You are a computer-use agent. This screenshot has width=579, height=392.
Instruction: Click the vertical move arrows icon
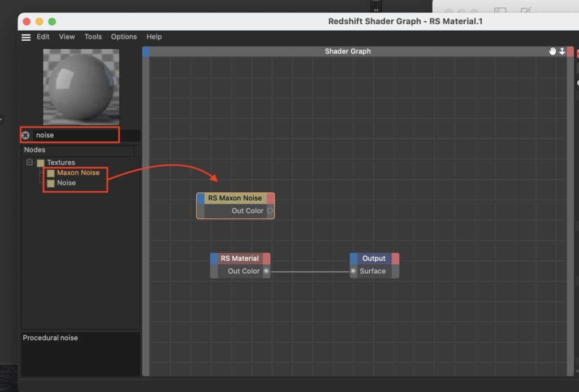561,51
